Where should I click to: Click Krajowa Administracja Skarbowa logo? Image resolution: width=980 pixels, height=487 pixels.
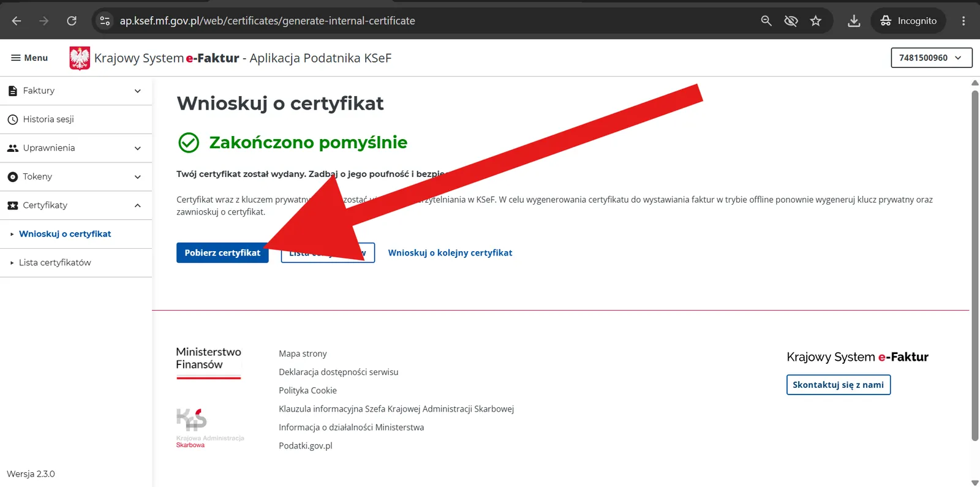[x=210, y=428]
